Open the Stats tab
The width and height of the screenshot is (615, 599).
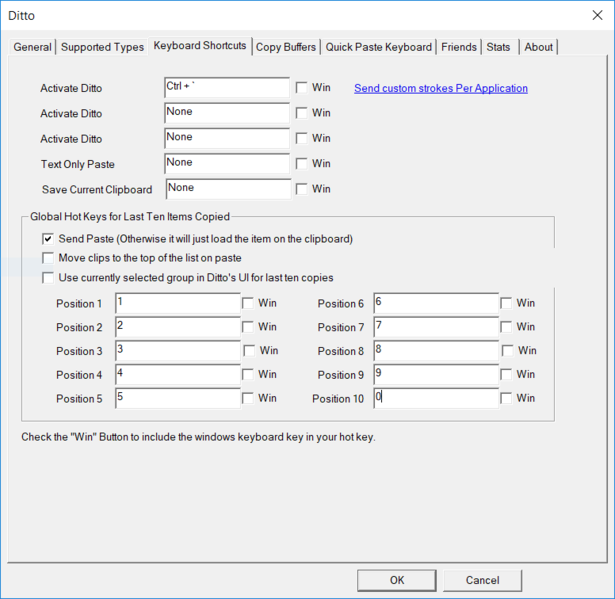click(x=498, y=47)
